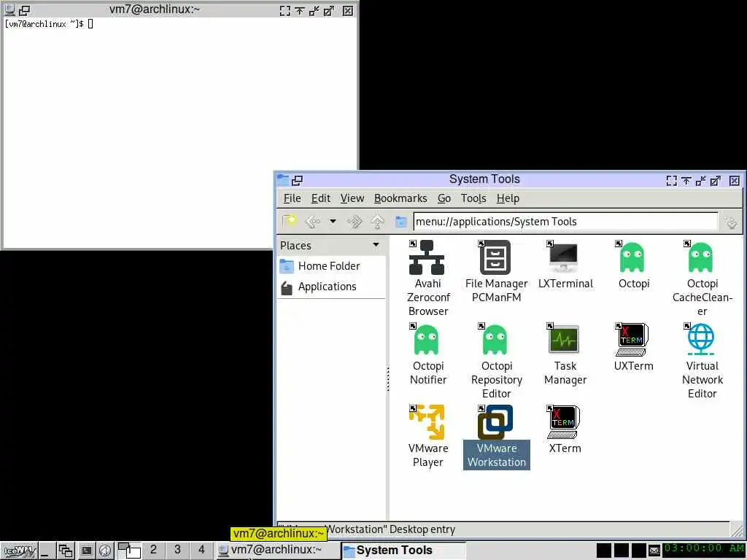The image size is (747, 560).
Task: Launch File Manager PCManFM icon
Action: click(x=496, y=257)
